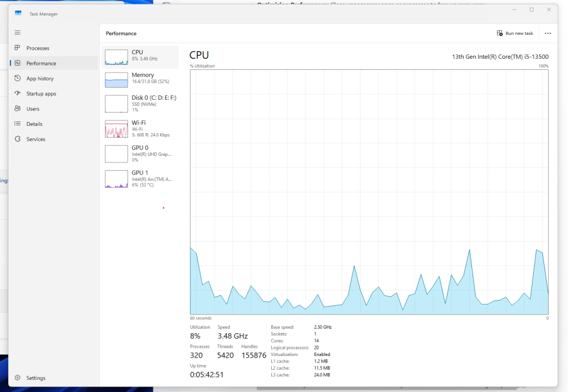Click the 60 seconds axis label

201,318
